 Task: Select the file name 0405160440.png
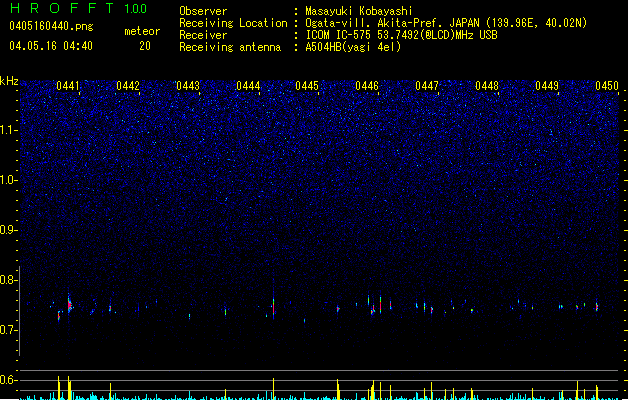coord(51,26)
